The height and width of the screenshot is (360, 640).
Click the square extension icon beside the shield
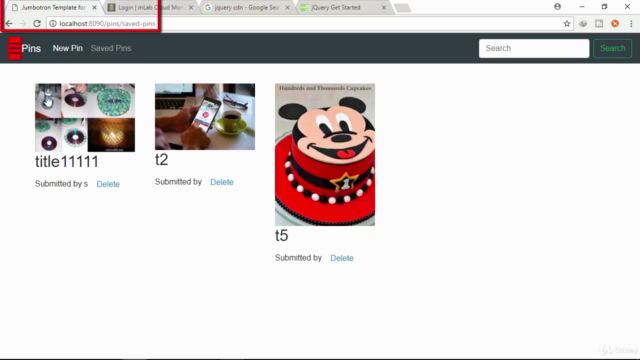tap(599, 24)
